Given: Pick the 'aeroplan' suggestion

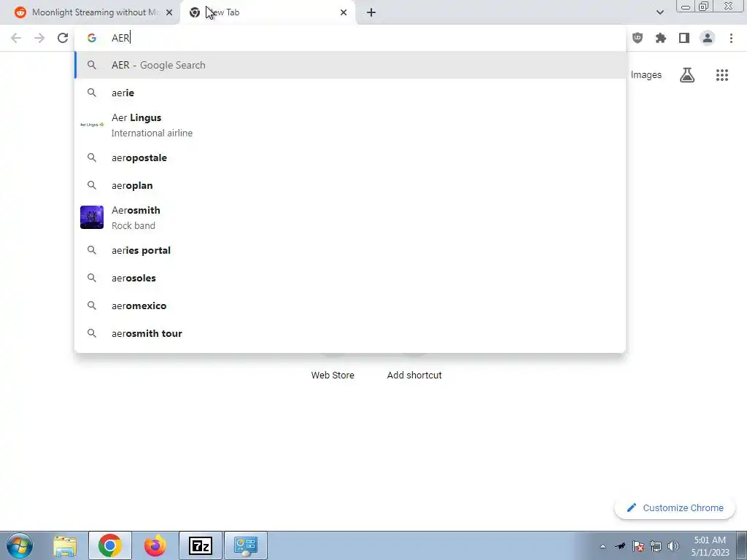Looking at the screenshot, I should pos(350,185).
